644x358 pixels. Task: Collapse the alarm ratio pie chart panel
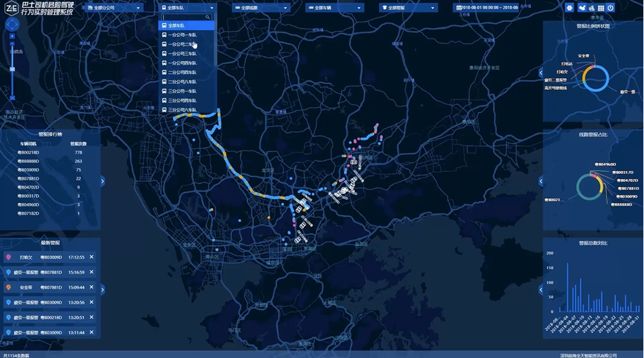(x=541, y=73)
